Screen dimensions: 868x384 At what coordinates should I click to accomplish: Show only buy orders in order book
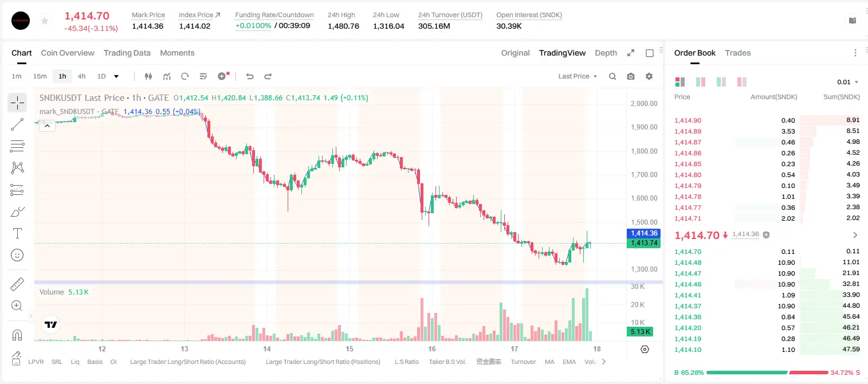[x=721, y=82]
